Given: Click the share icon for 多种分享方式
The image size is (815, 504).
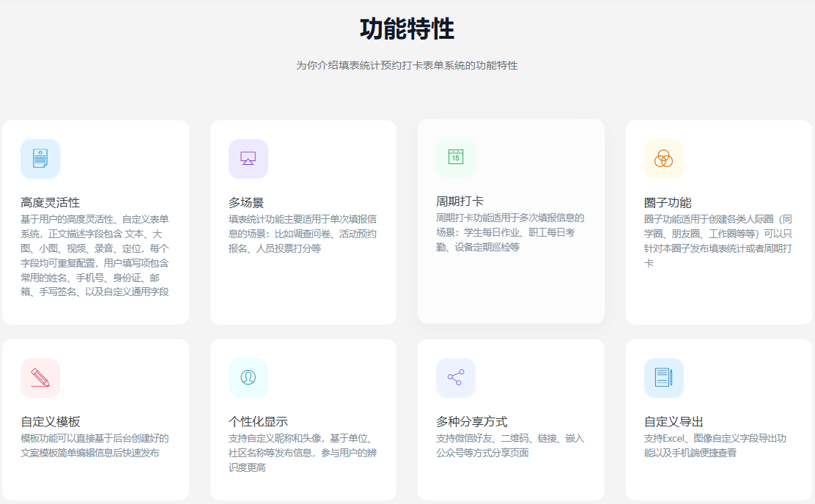Looking at the screenshot, I should click(x=456, y=378).
